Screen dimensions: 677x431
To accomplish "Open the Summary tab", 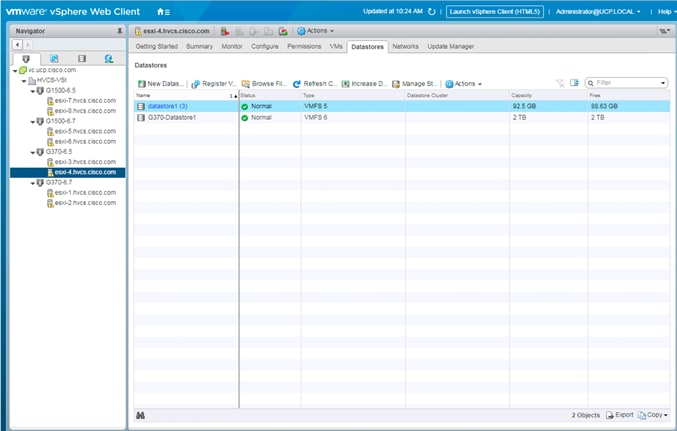I will tap(199, 46).
